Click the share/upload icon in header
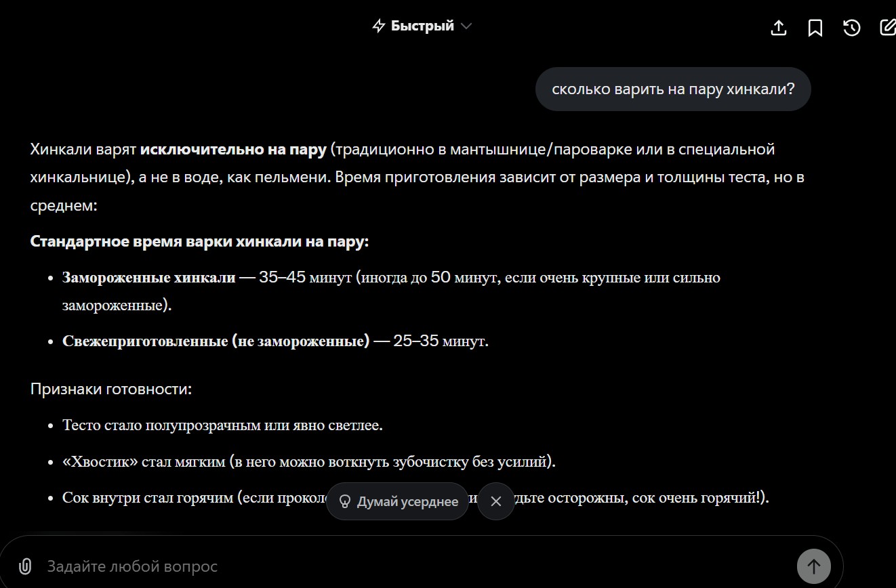Screen dimensions: 896x588 [x=779, y=28]
